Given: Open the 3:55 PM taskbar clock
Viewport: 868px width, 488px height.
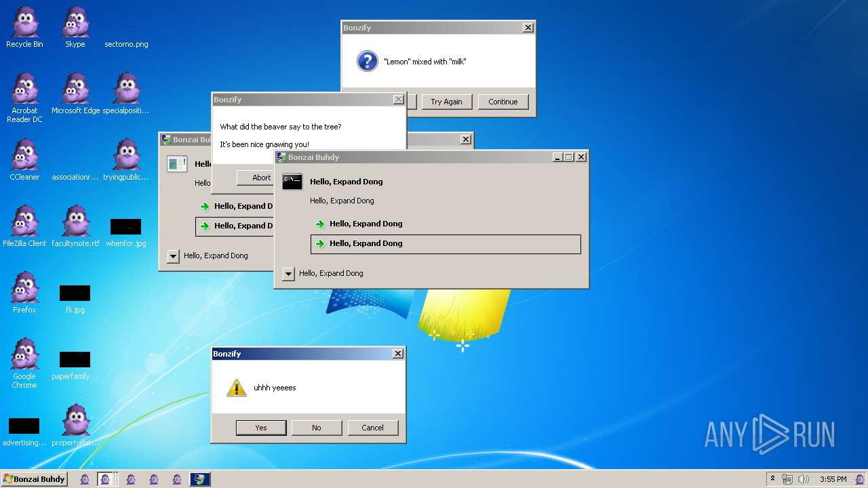Looking at the screenshot, I should point(833,479).
